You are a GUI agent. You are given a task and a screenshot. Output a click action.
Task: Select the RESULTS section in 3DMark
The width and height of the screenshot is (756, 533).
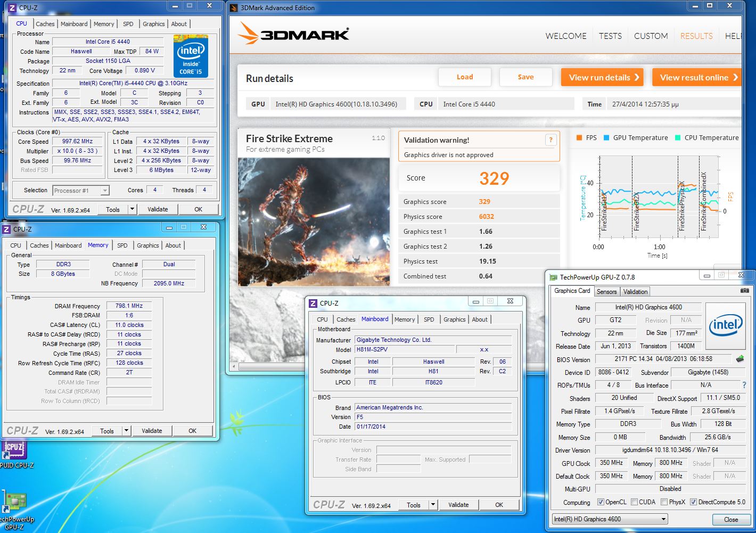coord(696,36)
